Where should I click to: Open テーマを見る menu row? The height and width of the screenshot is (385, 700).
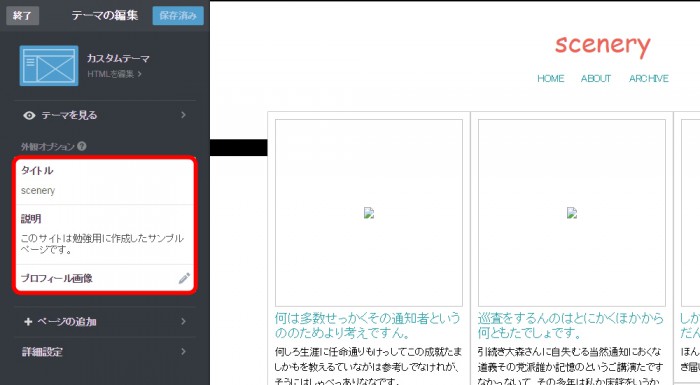coord(105,115)
